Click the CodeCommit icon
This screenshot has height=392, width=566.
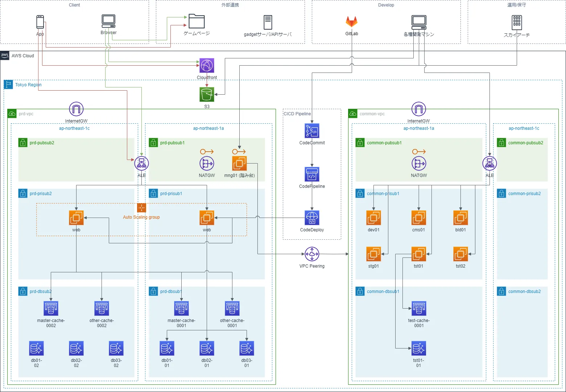tap(312, 131)
